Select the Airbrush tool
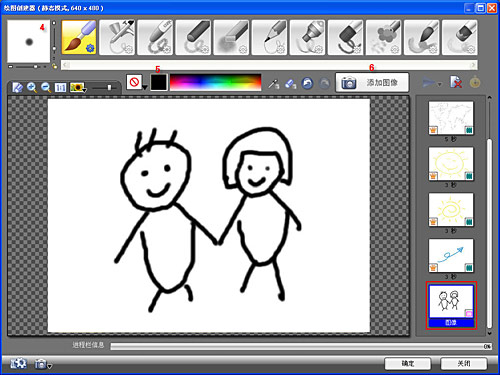500x375 pixels. (117, 37)
